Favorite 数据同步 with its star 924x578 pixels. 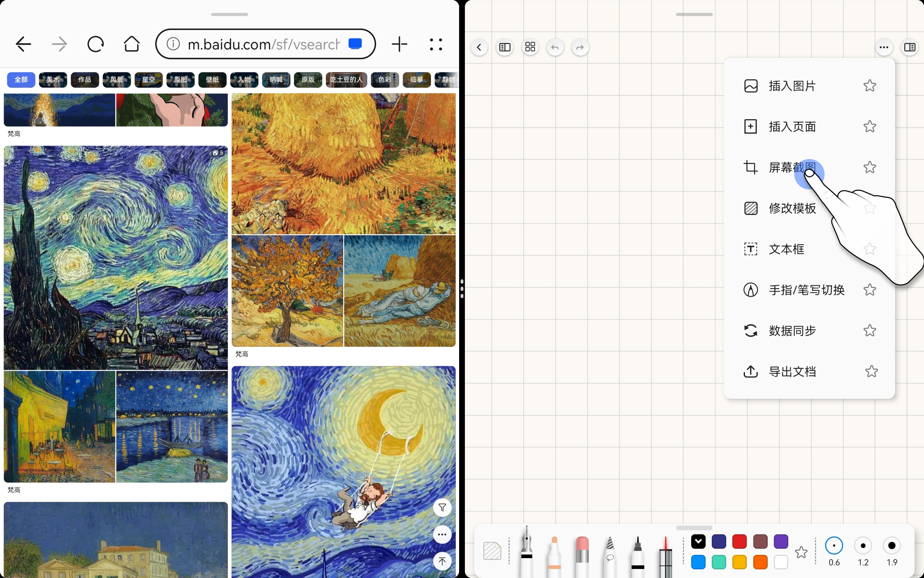[x=870, y=331]
